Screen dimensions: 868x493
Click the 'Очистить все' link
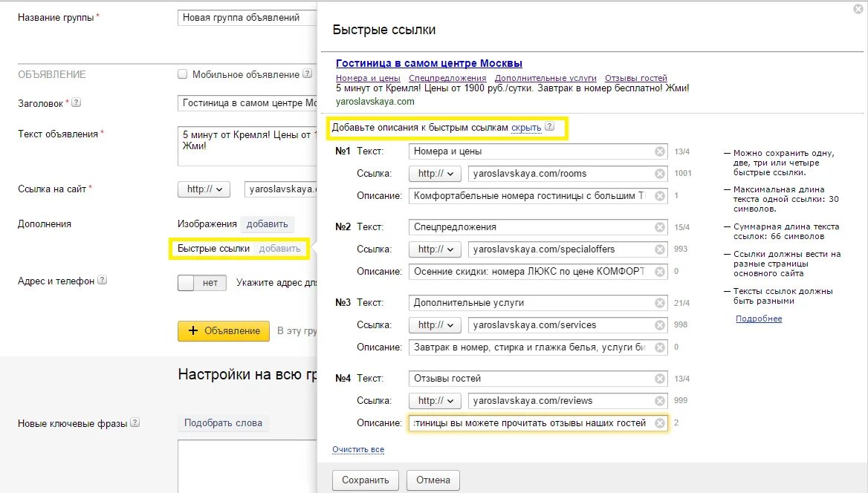358,450
